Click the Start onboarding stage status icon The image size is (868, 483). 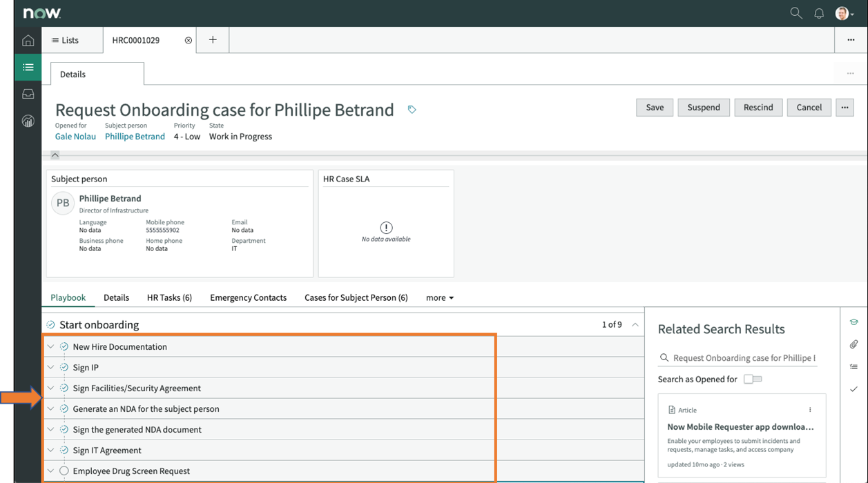(x=50, y=325)
